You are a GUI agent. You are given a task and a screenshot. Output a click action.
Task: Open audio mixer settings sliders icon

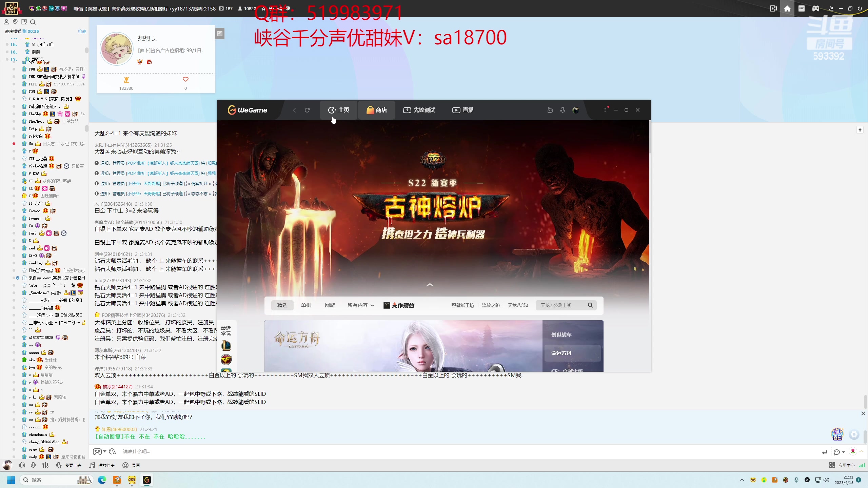pos(45,465)
